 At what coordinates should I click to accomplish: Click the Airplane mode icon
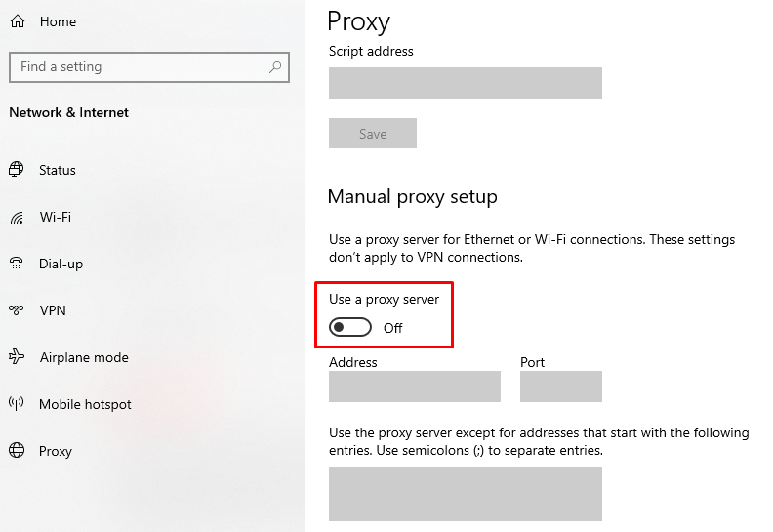click(x=17, y=357)
